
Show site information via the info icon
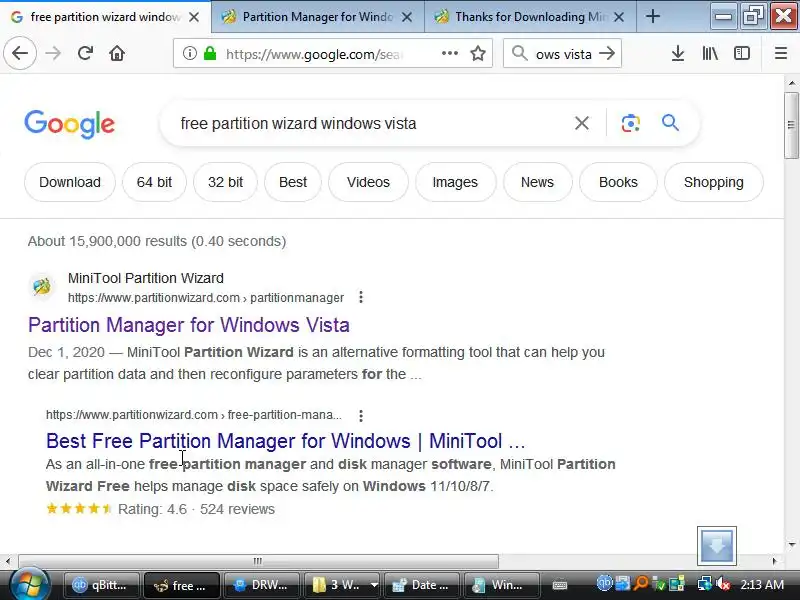[190, 53]
